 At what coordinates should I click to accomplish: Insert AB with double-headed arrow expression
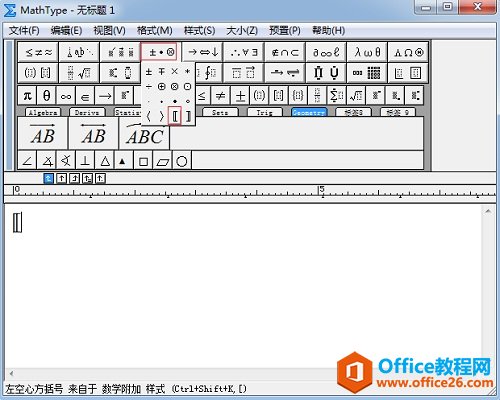pyautogui.click(x=94, y=133)
